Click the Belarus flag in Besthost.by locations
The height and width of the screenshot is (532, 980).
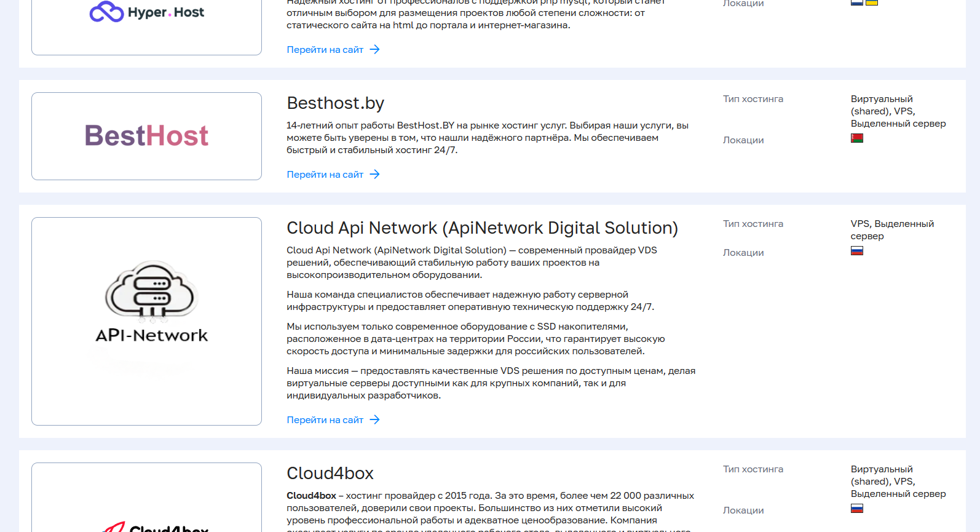pos(856,138)
